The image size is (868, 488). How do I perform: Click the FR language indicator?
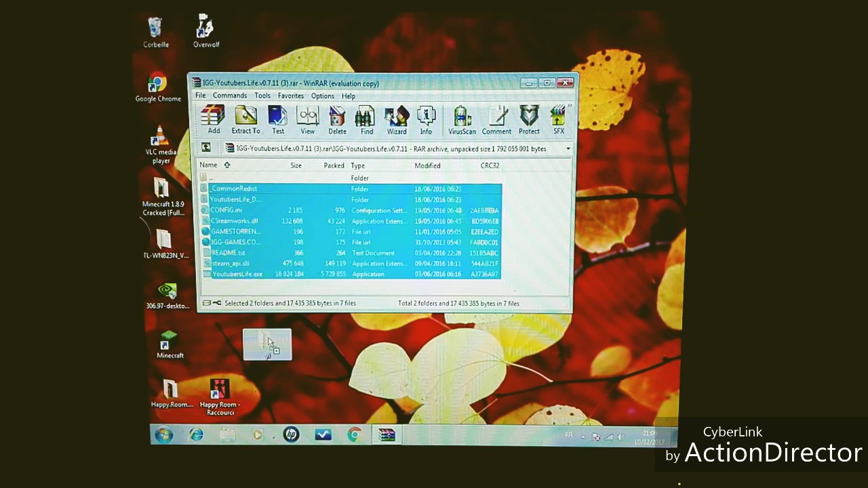tap(569, 435)
